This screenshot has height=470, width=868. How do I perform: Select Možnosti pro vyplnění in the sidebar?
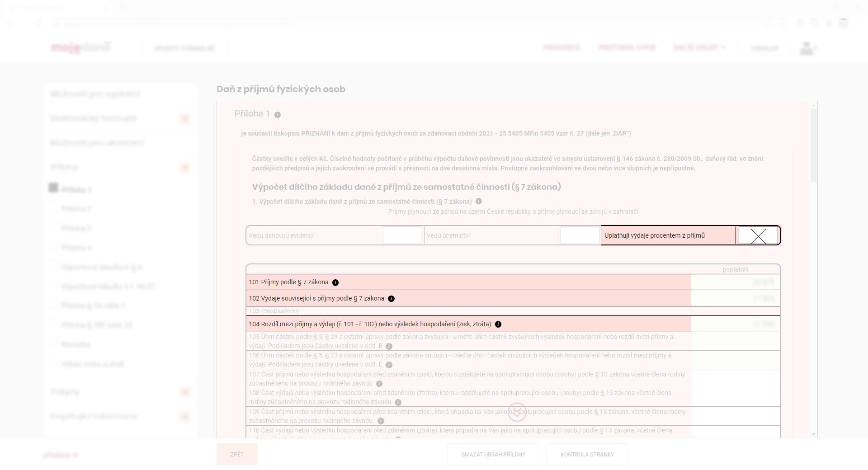click(x=95, y=94)
